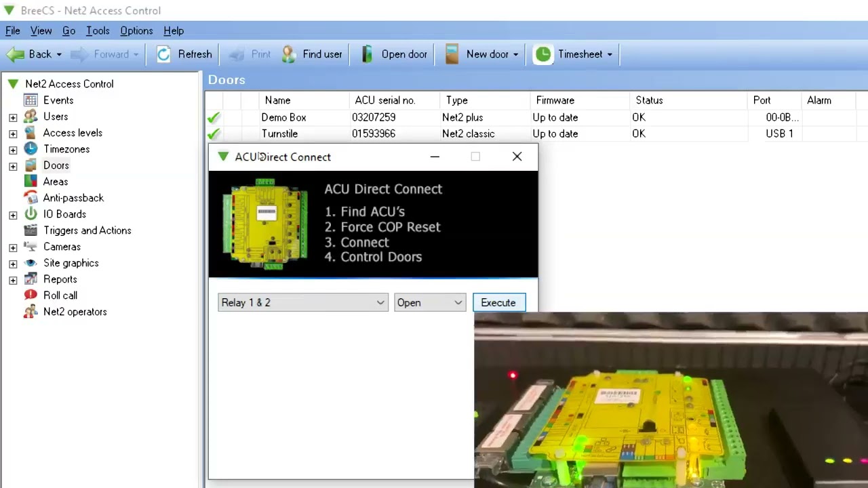Select the Access levels icon
This screenshot has height=488, width=868.
(x=31, y=133)
